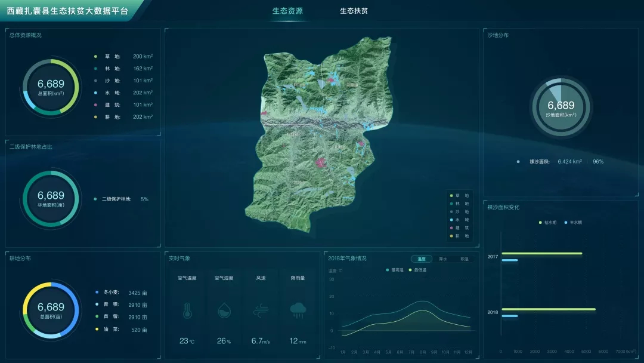Click the rain cloud icon under 降雨量

(298, 309)
